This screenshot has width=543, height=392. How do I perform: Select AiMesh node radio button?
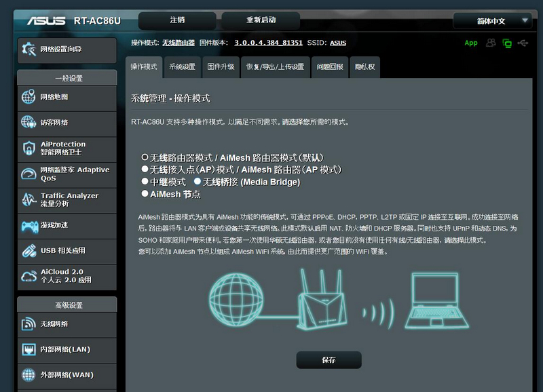tap(145, 193)
